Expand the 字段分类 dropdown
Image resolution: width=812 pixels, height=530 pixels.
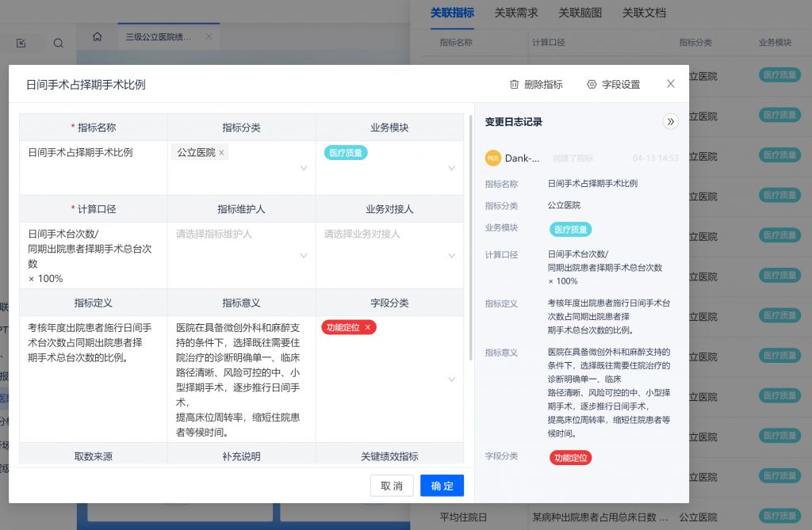(x=451, y=379)
